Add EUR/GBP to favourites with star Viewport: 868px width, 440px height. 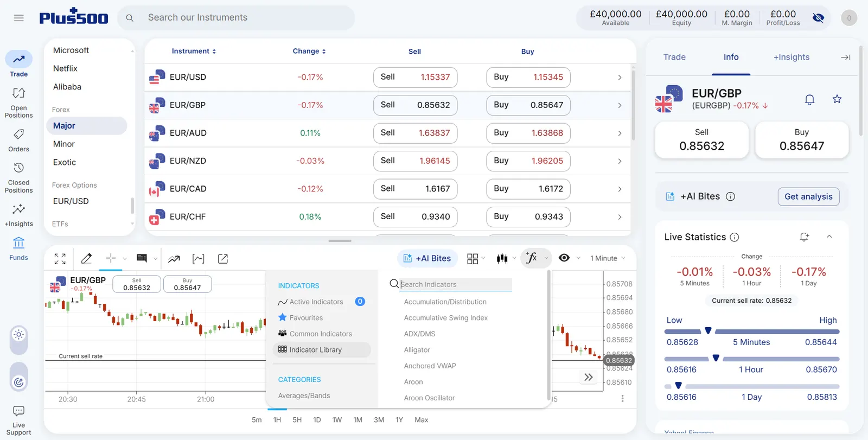click(837, 99)
